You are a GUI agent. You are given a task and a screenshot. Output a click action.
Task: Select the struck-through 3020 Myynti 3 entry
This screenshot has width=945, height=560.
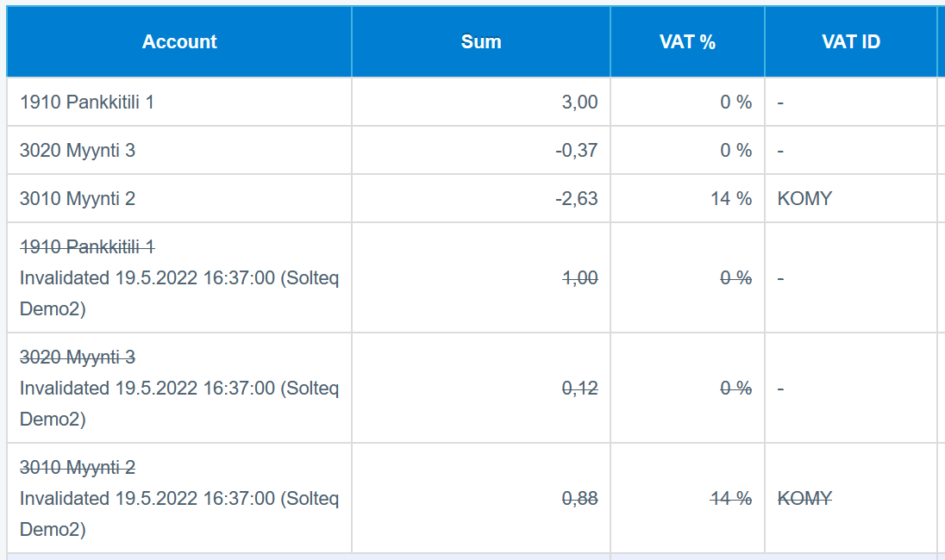(78, 358)
